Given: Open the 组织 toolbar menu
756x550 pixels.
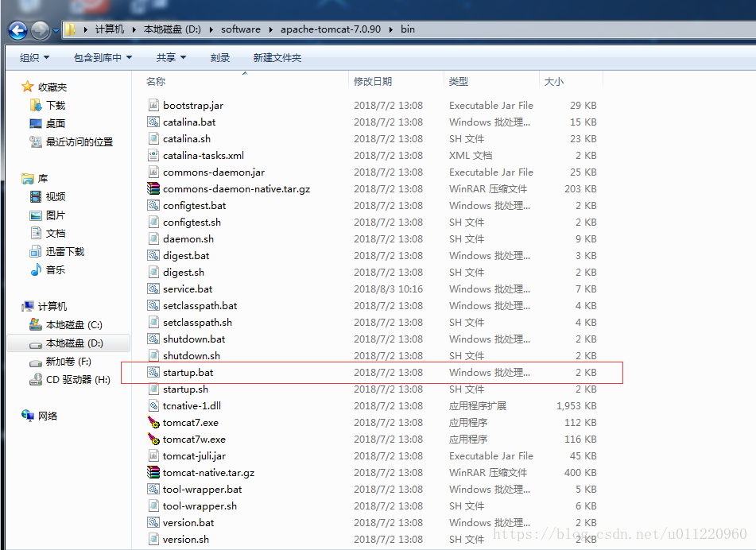Looking at the screenshot, I should coord(34,58).
